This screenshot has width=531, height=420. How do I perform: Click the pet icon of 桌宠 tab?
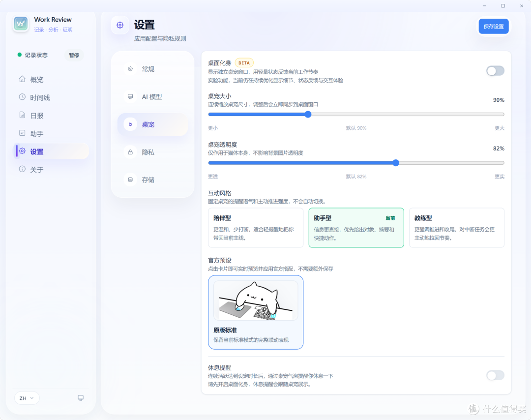coord(130,124)
